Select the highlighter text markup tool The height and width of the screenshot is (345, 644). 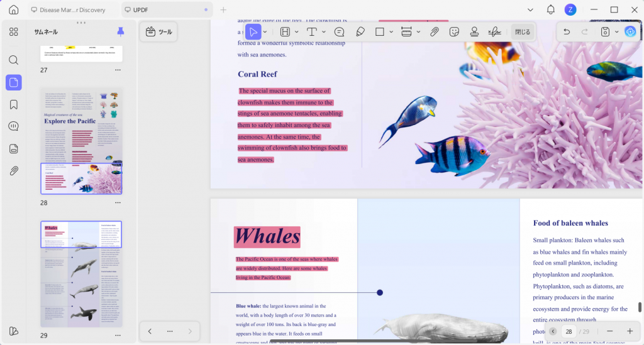click(x=285, y=31)
